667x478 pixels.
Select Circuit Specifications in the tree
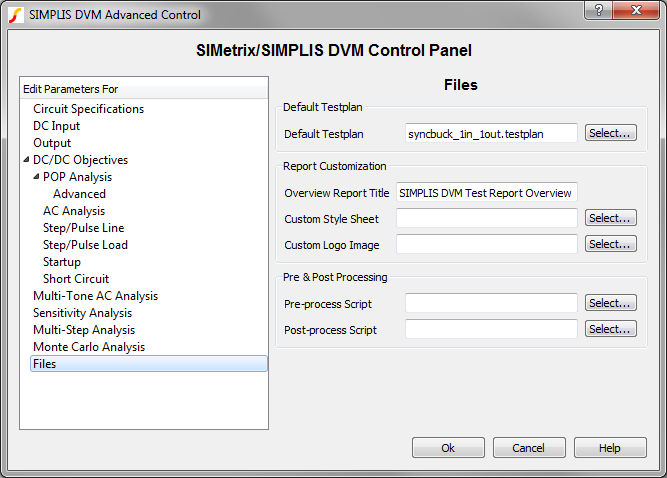point(88,109)
